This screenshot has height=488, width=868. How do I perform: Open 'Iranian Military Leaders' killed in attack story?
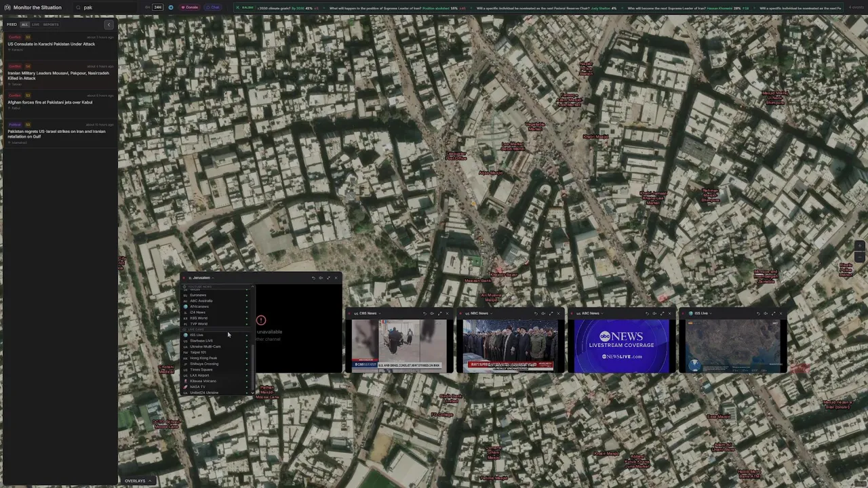pos(60,75)
